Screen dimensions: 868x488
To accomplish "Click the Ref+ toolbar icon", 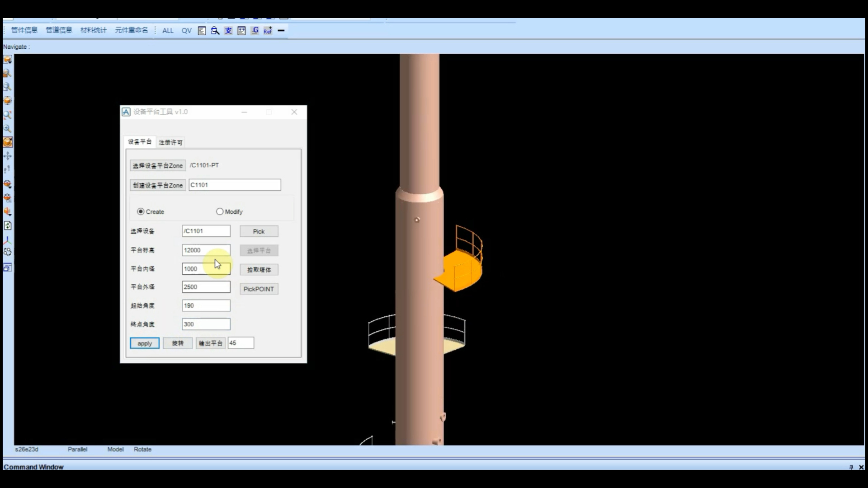I will click(268, 31).
